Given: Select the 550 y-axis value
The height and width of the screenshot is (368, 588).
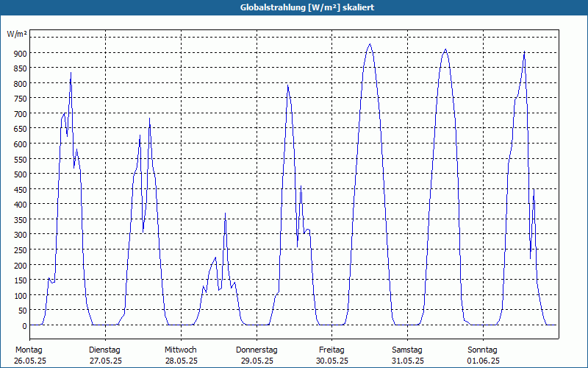Looking at the screenshot, I should (21, 159).
